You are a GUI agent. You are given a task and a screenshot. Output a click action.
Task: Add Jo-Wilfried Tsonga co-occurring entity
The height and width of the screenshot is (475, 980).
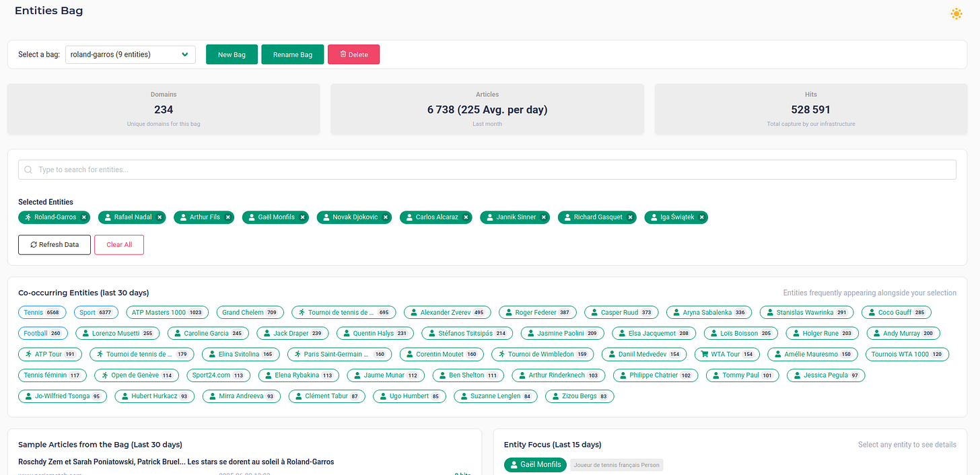click(x=63, y=396)
